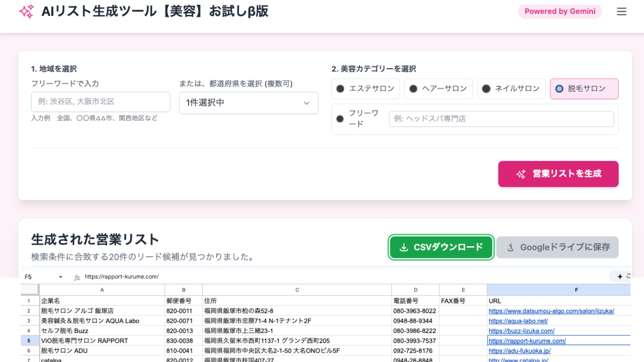Image resolution: width=644 pixels, height=362 pixels.
Task: Select the ヘアーサロン category radio
Action: coord(413,89)
